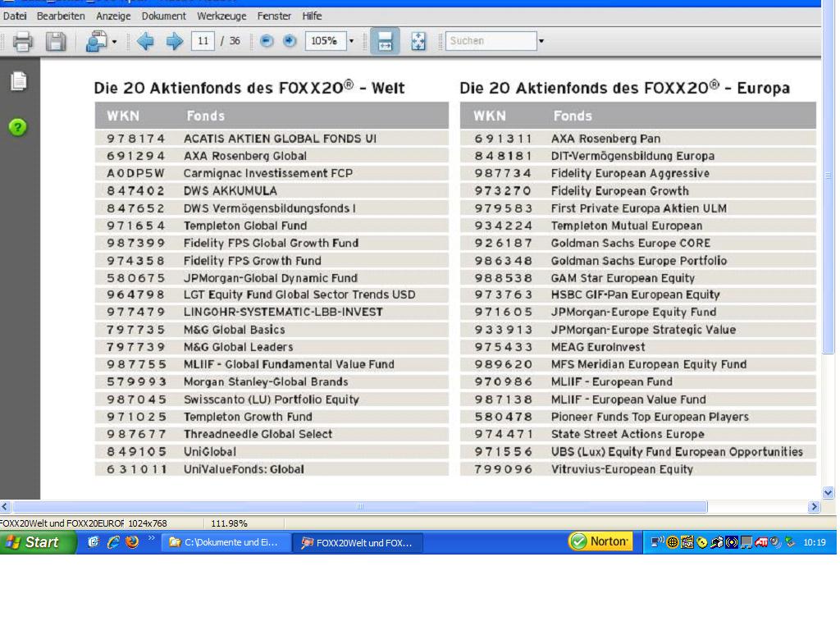Expand the quick launch overflow chevron
The height and width of the screenshot is (630, 840).
point(151,538)
